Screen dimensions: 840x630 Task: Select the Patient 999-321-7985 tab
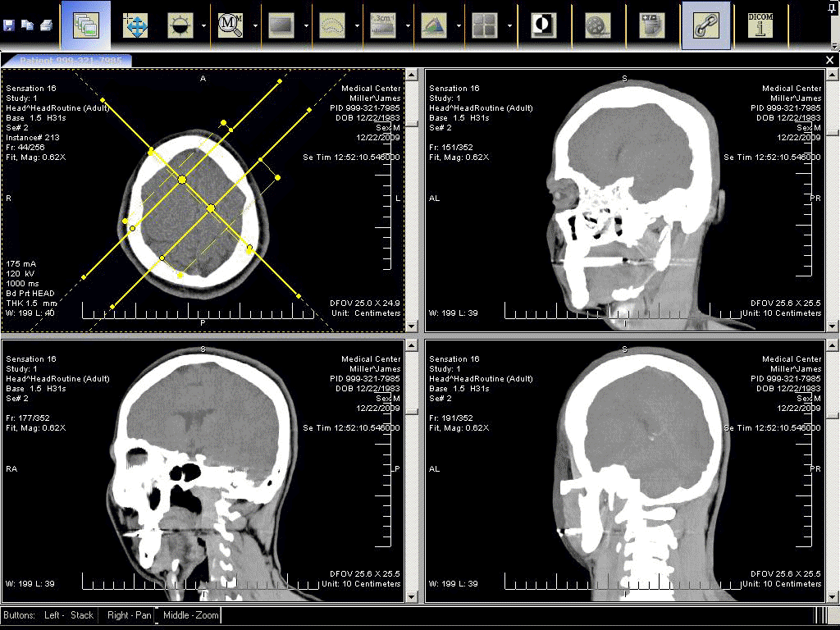[x=66, y=61]
